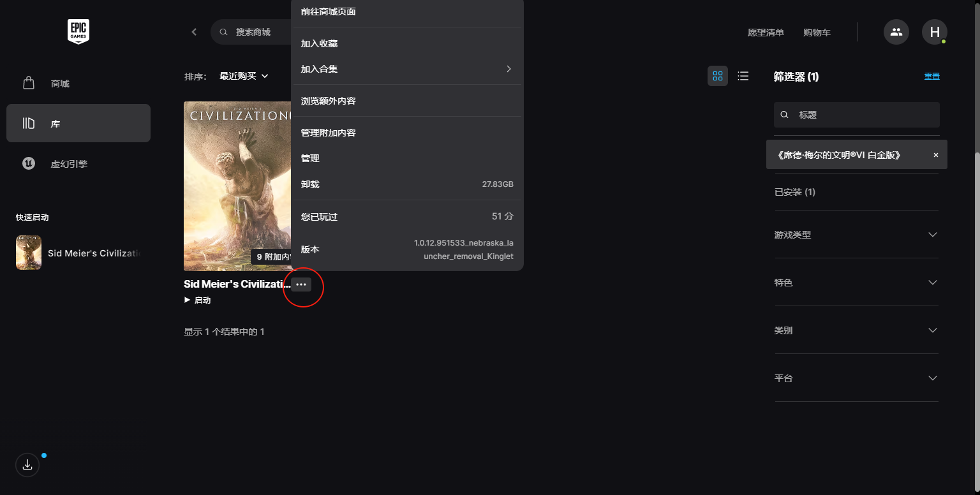Screen dimensions: 980x495
Task: Click the 51 分 playtime value
Action: (x=503, y=217)
